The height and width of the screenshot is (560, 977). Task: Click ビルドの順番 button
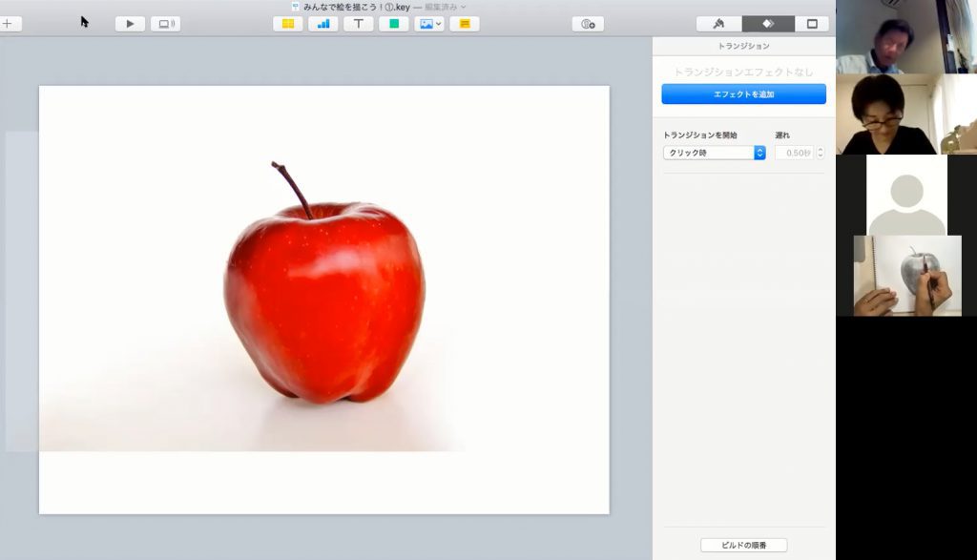[743, 545]
